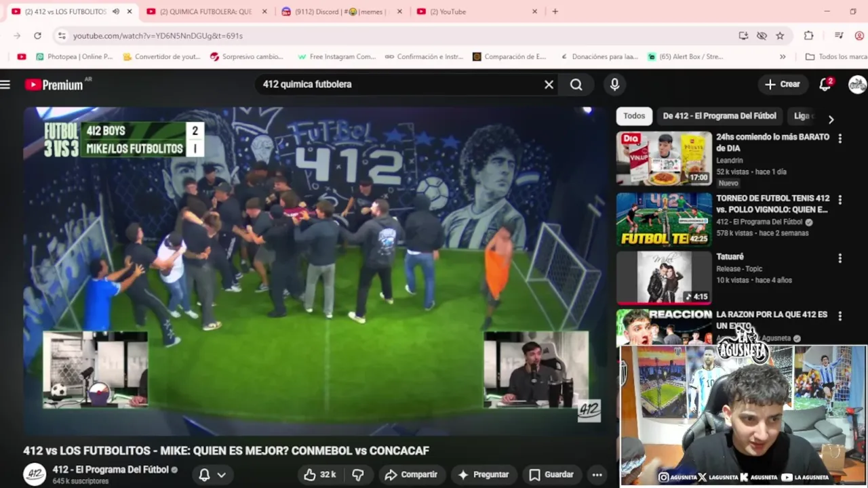Open YouTube notifications bell

point(825,85)
